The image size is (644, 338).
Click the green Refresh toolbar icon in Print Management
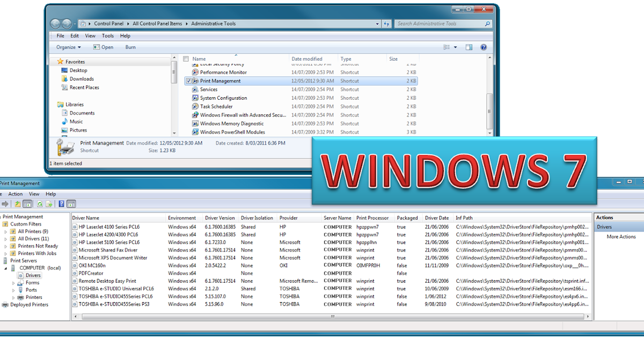pyautogui.click(x=40, y=204)
